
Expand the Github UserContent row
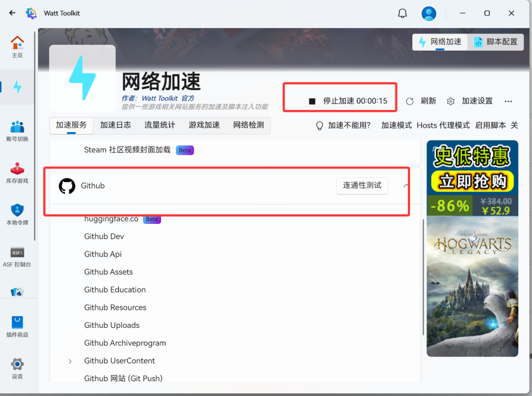pyautogui.click(x=70, y=361)
